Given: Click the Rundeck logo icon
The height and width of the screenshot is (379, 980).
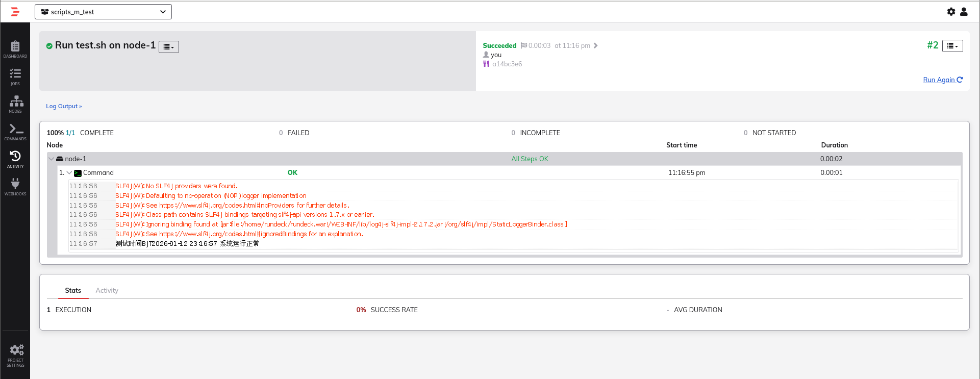Looking at the screenshot, I should pos(15,12).
